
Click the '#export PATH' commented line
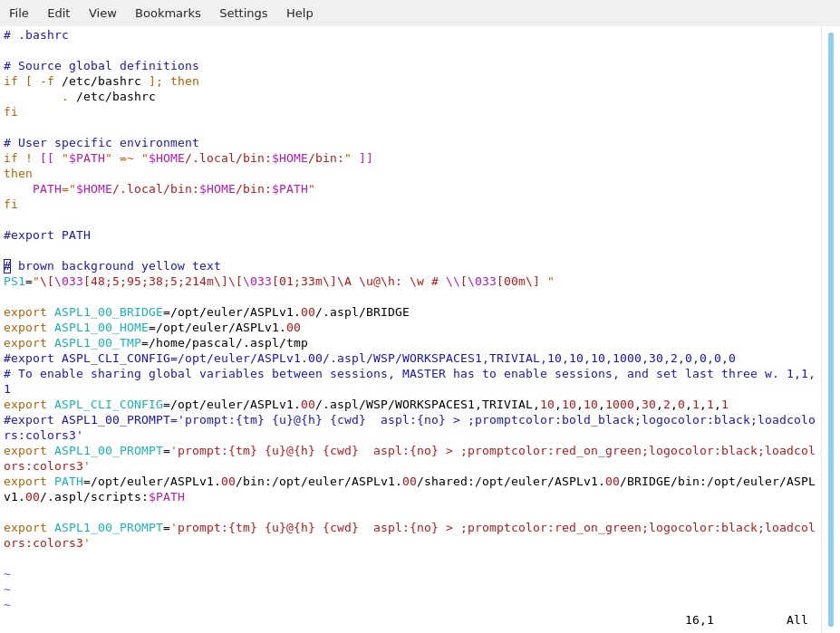click(x=47, y=235)
